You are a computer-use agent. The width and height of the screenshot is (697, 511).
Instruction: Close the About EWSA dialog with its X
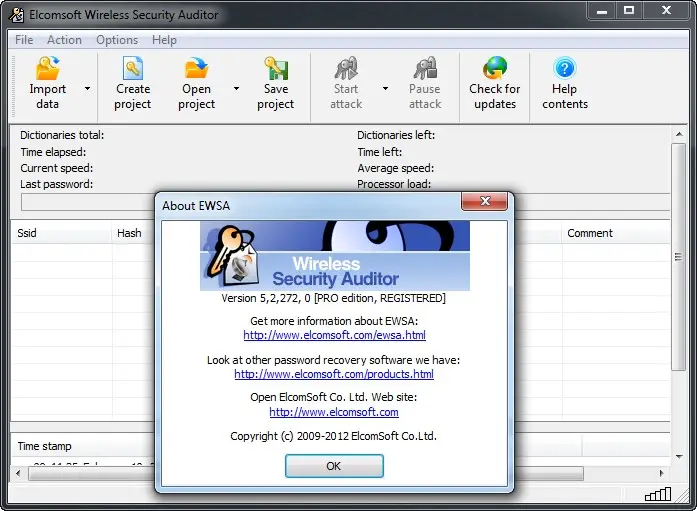pyautogui.click(x=485, y=201)
